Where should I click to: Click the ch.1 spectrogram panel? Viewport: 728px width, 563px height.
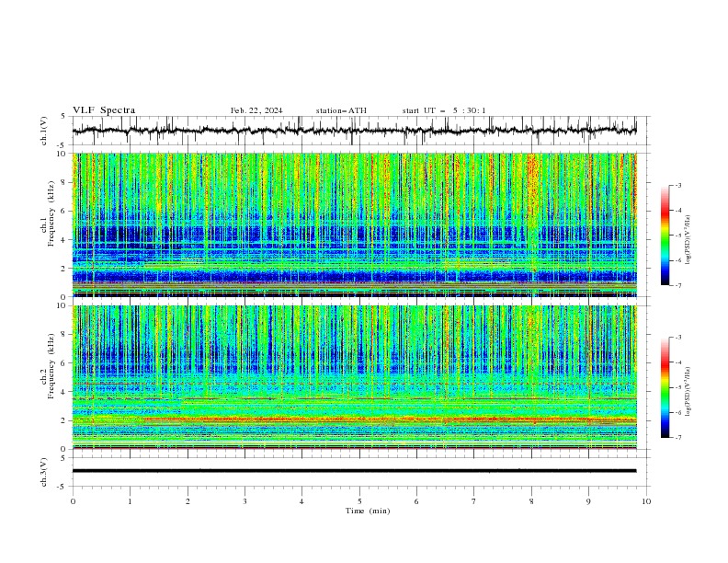pos(355,224)
